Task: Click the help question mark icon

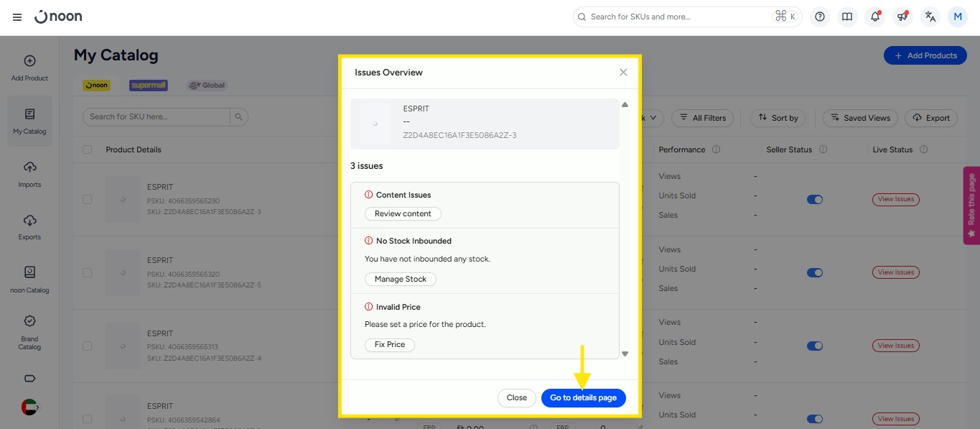Action: point(820,17)
